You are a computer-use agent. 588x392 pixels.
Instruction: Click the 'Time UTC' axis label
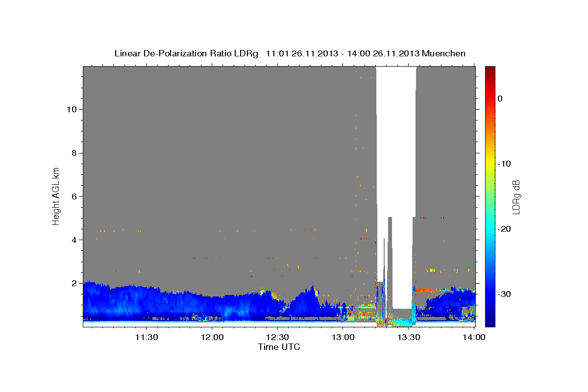coord(279,347)
